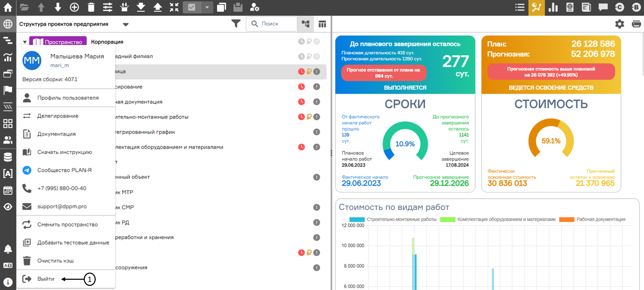Screen dimensions: 644x290
Task: Select the row ending with 'реработки и хранения'
Action: click(x=220, y=237)
